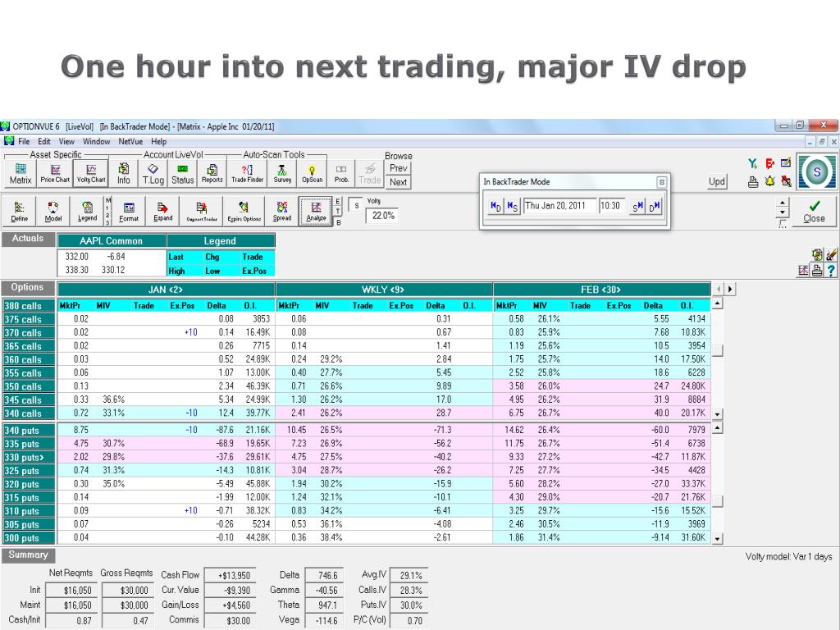Viewport: 840px width, 630px height.
Task: Select the E toggle beside Analyze
Action: point(338,202)
